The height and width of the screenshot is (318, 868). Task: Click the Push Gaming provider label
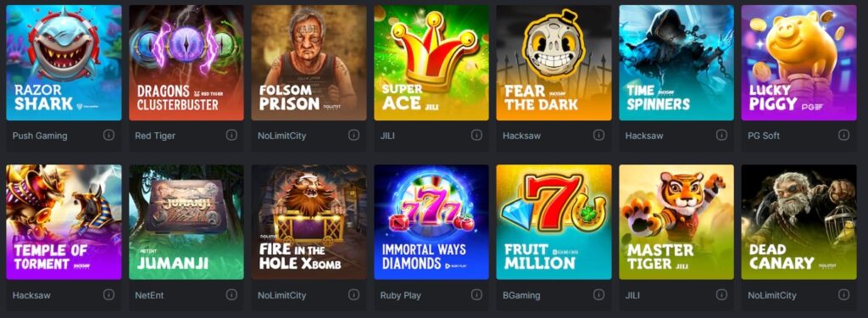[40, 136]
